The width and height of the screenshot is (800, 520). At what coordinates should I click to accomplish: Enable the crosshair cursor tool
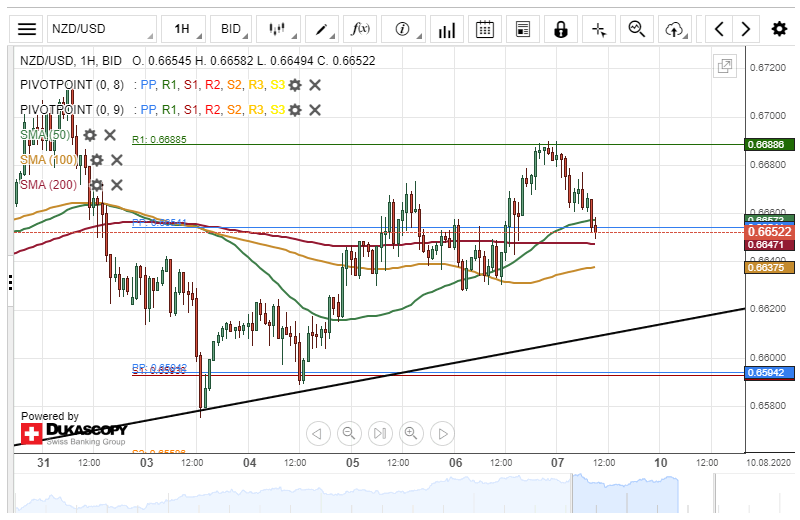point(599,29)
